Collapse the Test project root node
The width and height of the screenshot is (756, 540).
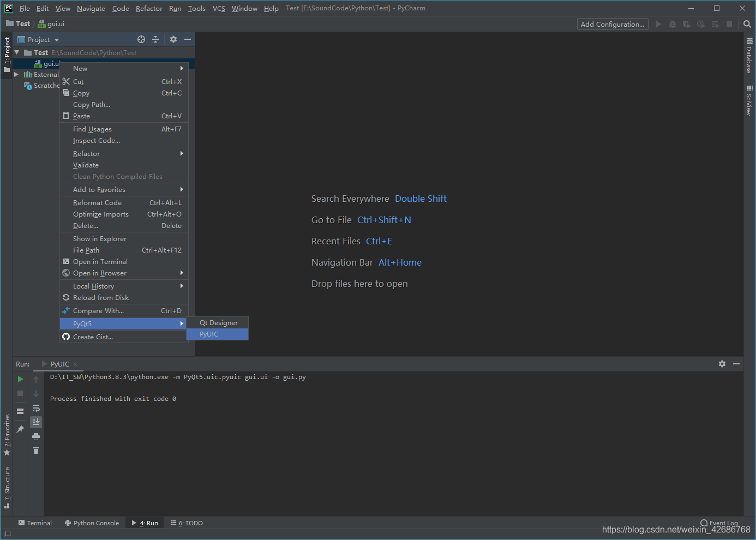pyautogui.click(x=17, y=52)
